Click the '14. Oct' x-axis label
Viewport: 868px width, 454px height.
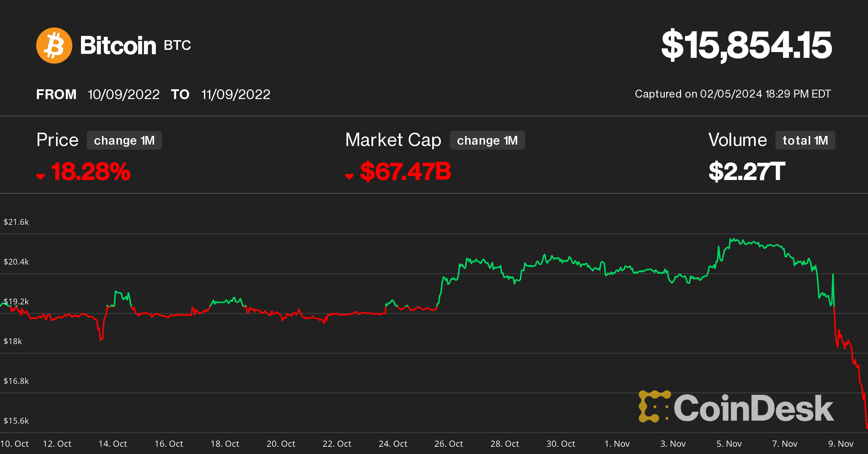113,444
